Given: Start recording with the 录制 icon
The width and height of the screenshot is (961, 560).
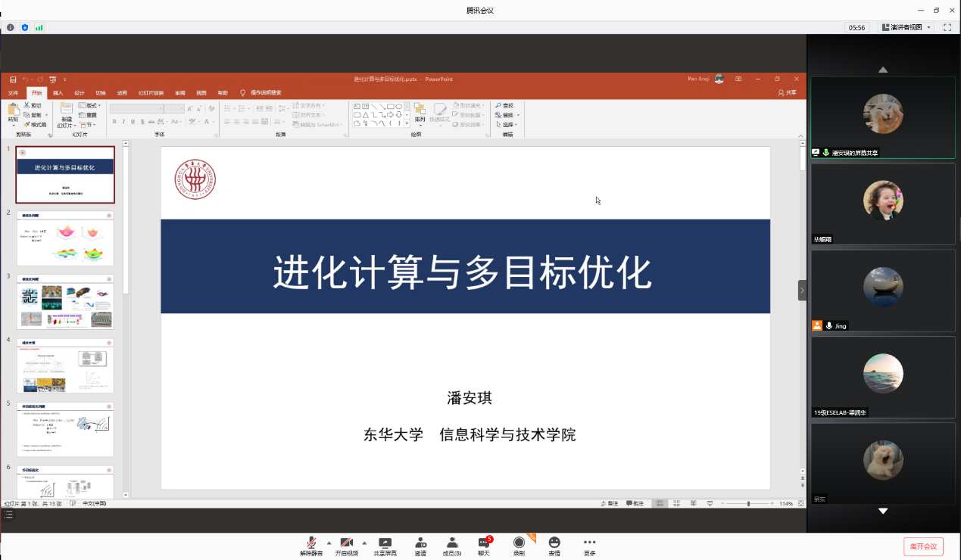Looking at the screenshot, I should pos(519,543).
